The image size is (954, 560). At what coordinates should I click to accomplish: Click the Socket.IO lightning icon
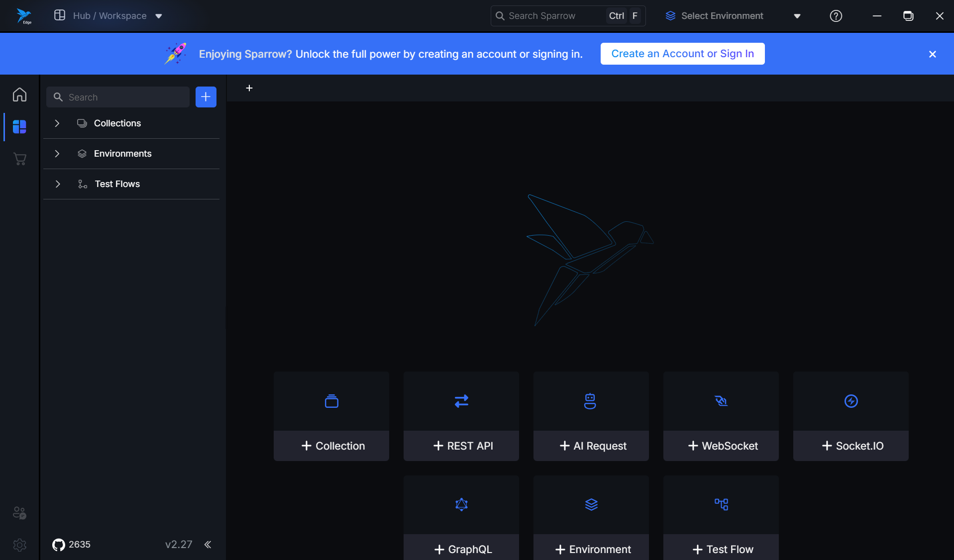[x=851, y=401]
